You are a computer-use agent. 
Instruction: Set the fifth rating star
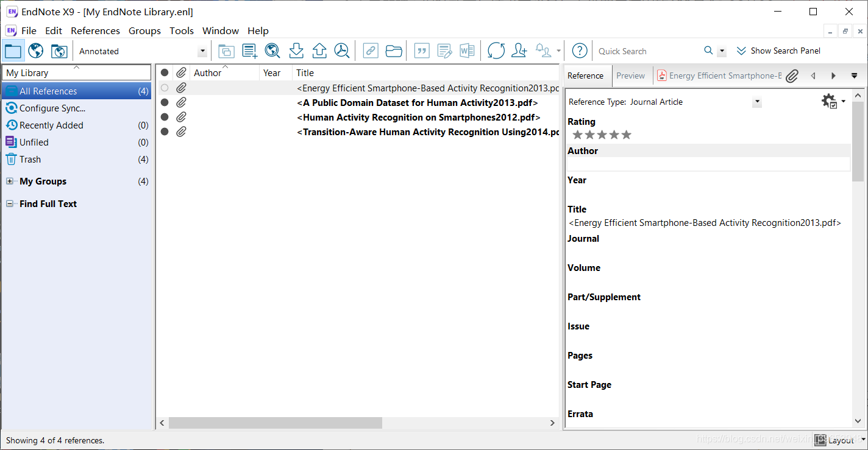click(627, 135)
